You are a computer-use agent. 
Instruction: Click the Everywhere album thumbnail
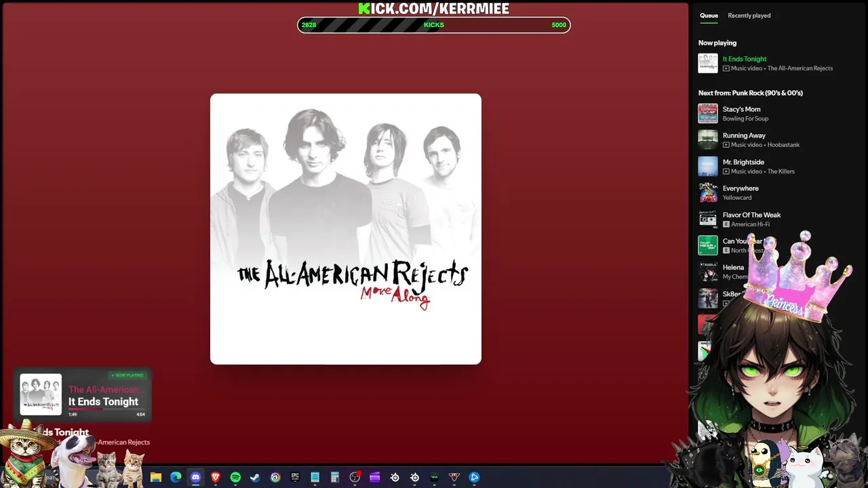coord(708,192)
